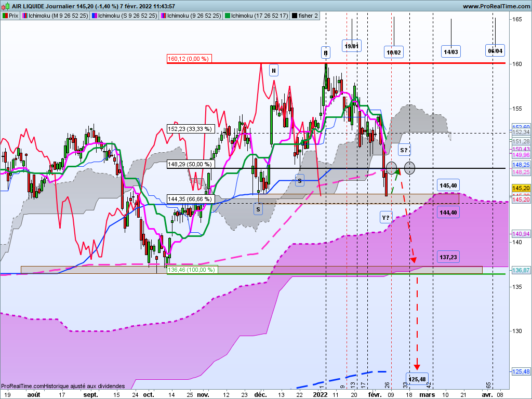Click the août label on time axis
This screenshot has width=532, height=399.
34,395
